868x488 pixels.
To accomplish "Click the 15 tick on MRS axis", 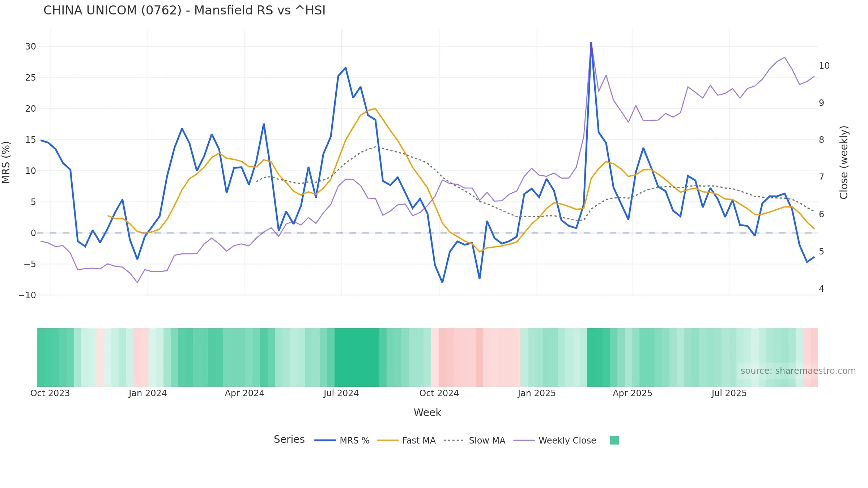I will click(31, 140).
